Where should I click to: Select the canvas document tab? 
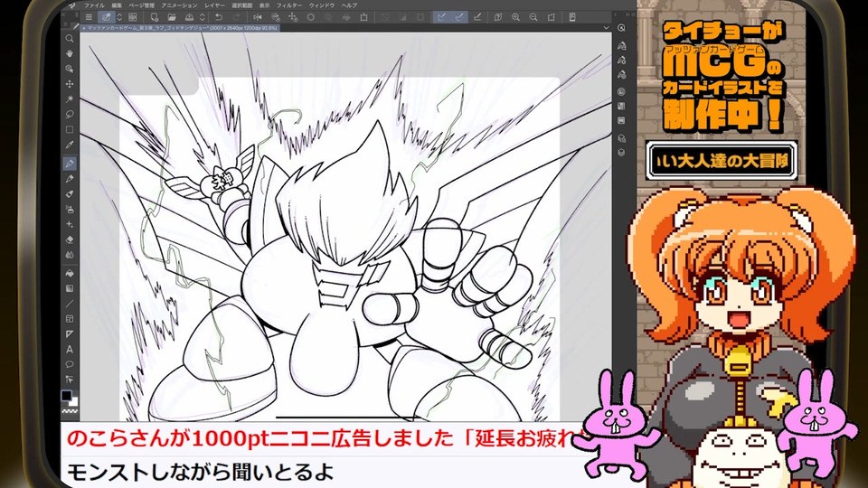coord(180,28)
